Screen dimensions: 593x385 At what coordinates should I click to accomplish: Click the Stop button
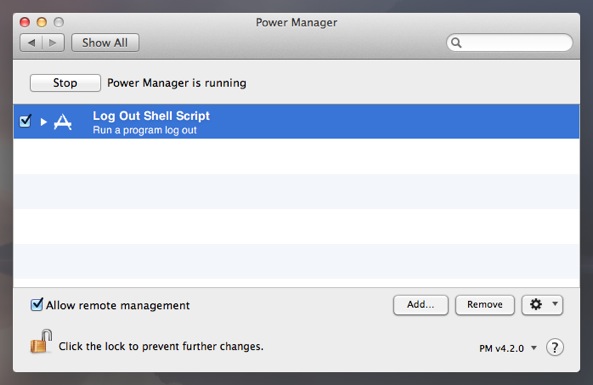[x=65, y=83]
